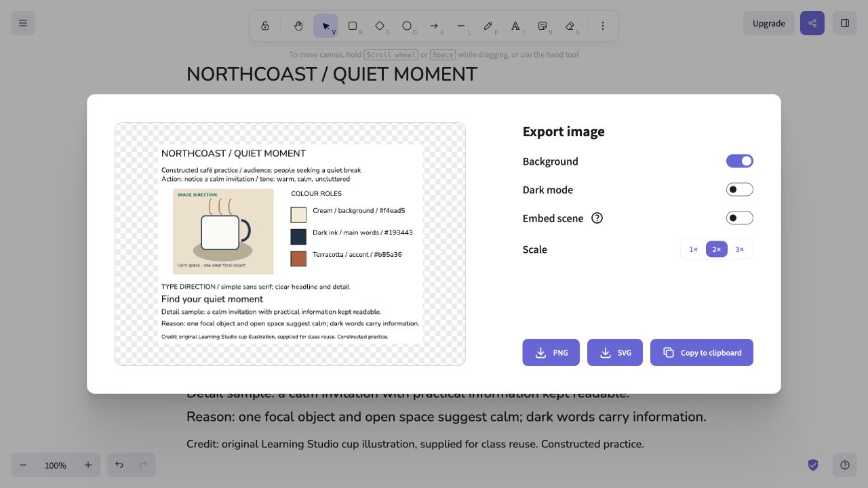868x488 pixels.
Task: Open the Help question mark button
Action: point(845,465)
